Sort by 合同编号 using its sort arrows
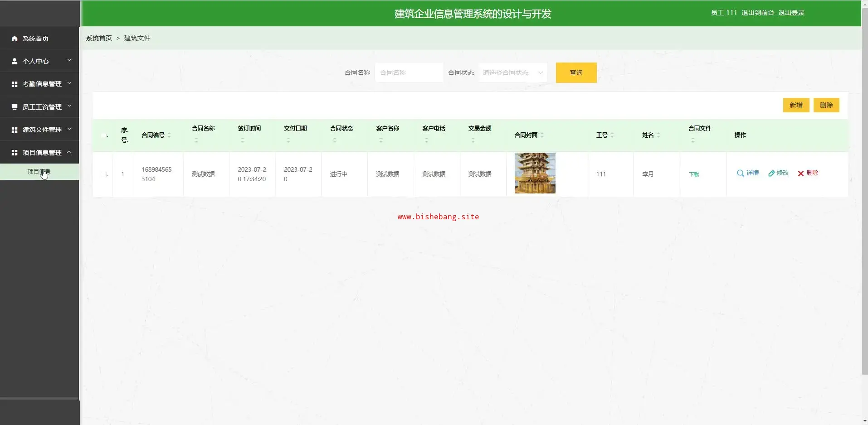 (x=169, y=135)
